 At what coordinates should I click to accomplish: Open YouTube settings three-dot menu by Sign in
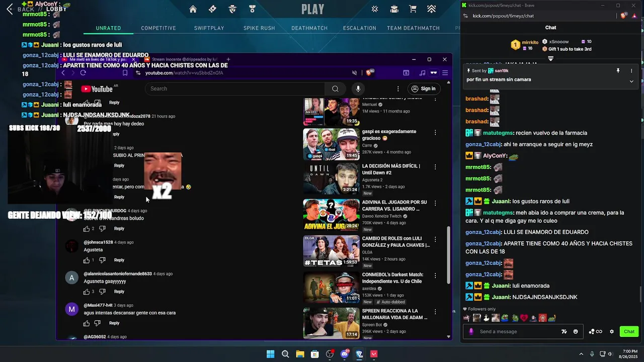tap(397, 88)
